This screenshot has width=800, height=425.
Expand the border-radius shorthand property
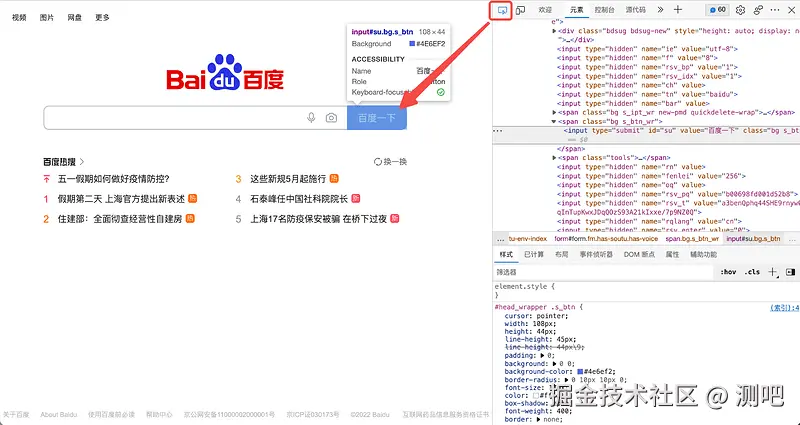click(567, 380)
